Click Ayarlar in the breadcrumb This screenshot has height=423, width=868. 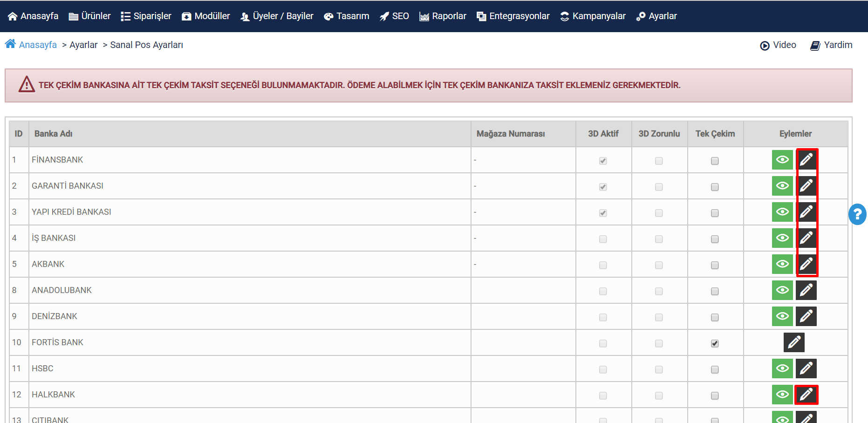83,45
